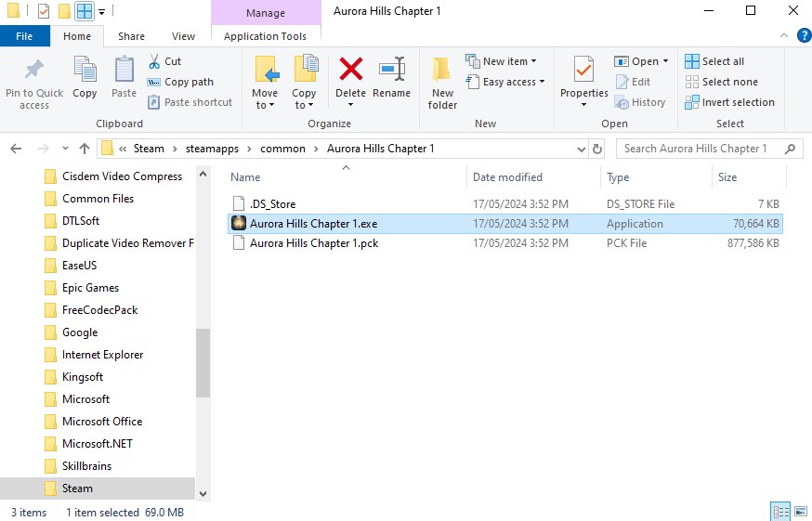Image resolution: width=812 pixels, height=521 pixels.
Task: Collapse the ribbon with the chevron
Action: [x=784, y=35]
